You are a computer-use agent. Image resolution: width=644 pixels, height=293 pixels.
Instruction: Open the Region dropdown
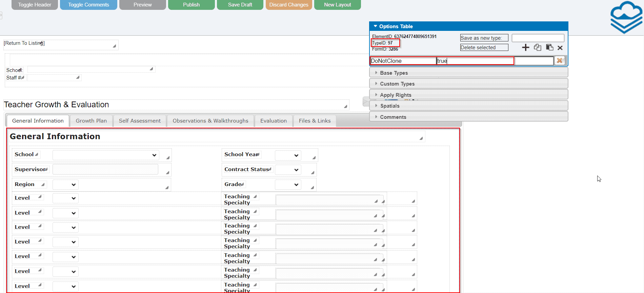click(65, 185)
